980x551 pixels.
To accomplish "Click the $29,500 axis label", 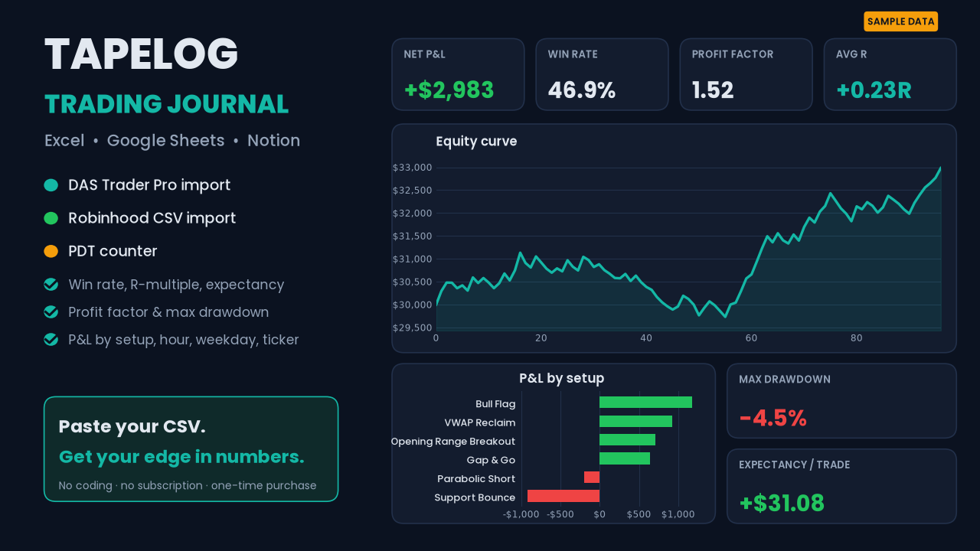I will pos(413,328).
